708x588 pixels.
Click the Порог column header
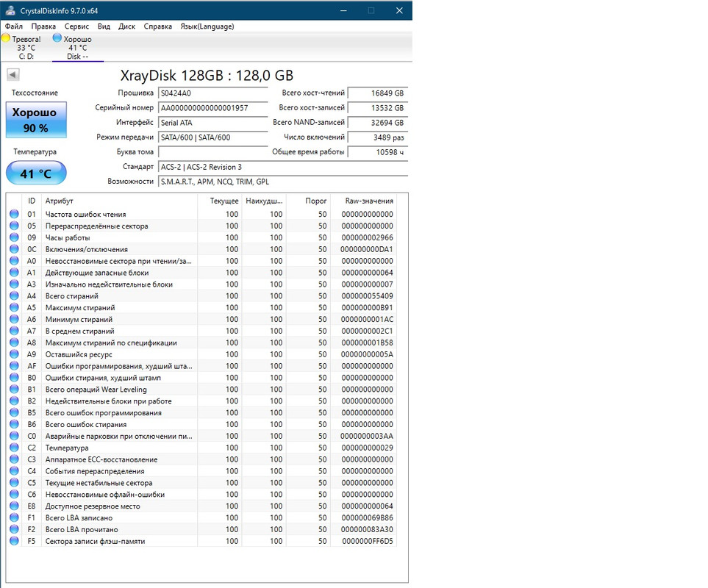tap(308, 201)
